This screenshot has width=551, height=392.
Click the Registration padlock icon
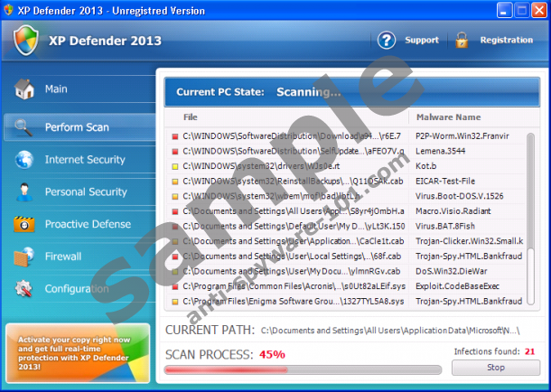click(462, 41)
